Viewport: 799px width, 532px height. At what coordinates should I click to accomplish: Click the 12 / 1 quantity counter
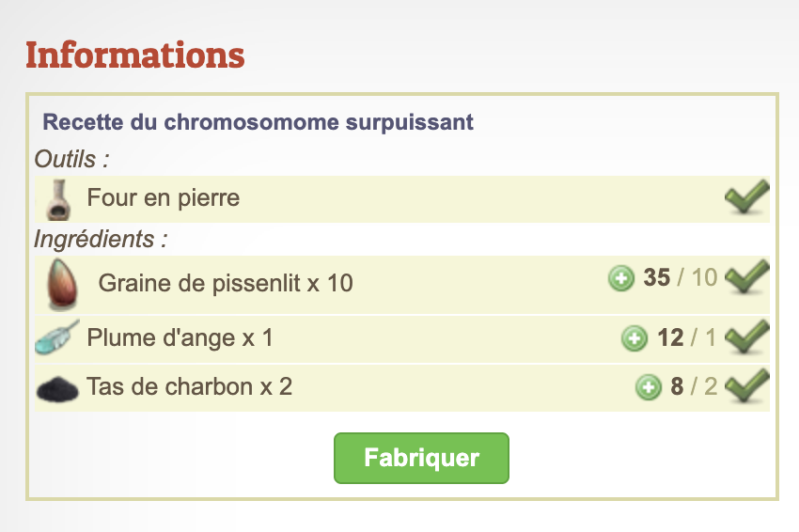point(686,336)
